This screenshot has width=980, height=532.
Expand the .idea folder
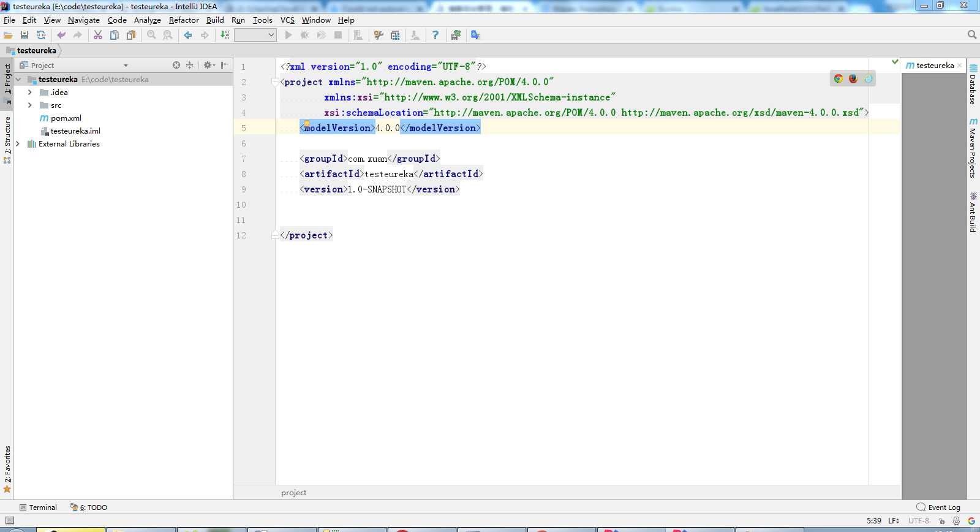coord(29,93)
